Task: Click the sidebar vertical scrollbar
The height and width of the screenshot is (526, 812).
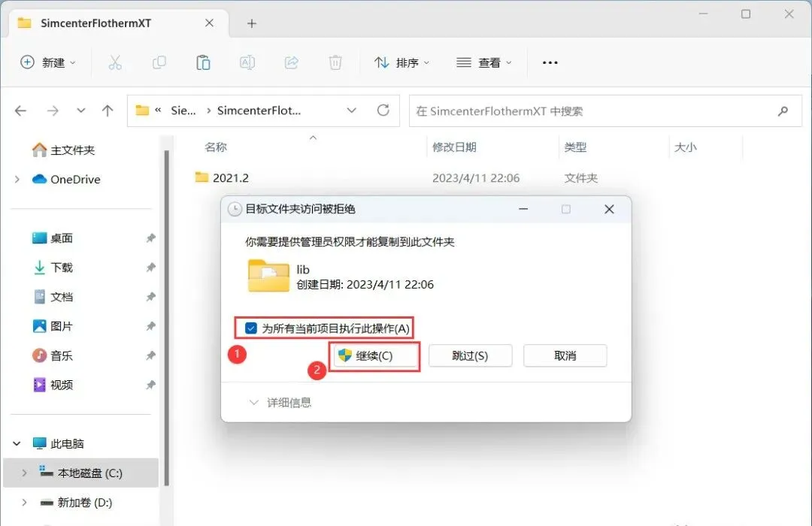Action: click(x=167, y=319)
